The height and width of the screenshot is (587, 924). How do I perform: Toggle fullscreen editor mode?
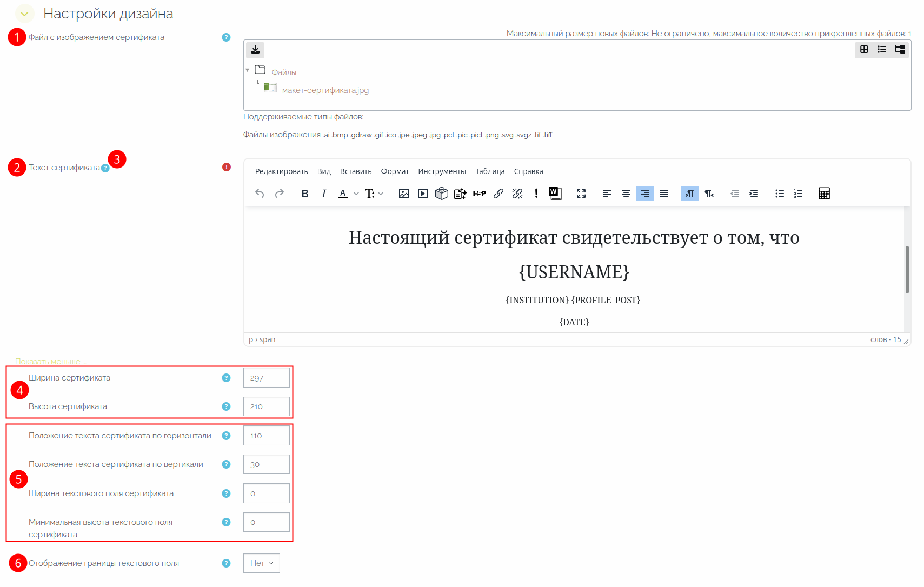click(581, 194)
